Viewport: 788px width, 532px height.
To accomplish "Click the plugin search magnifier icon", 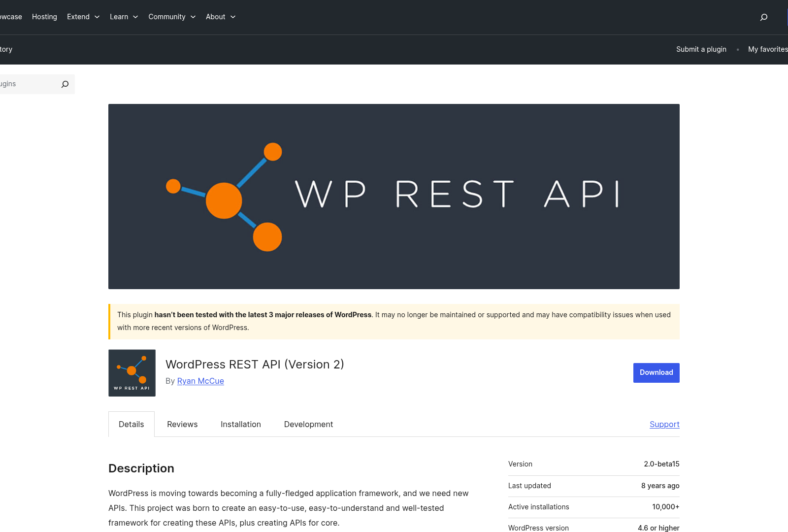I will [x=65, y=84].
